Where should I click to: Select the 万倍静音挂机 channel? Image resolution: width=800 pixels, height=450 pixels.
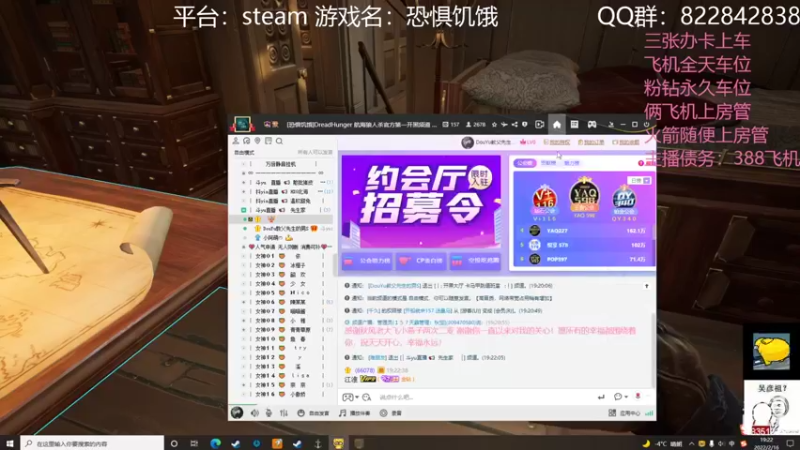281,164
